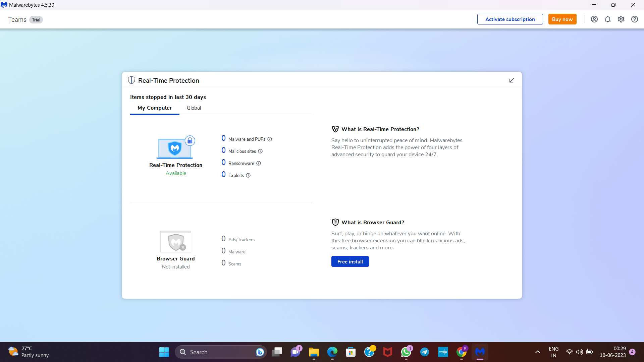Viewport: 644px width, 362px height.
Task: Click info icon next to Malicious sites
Action: pyautogui.click(x=260, y=151)
